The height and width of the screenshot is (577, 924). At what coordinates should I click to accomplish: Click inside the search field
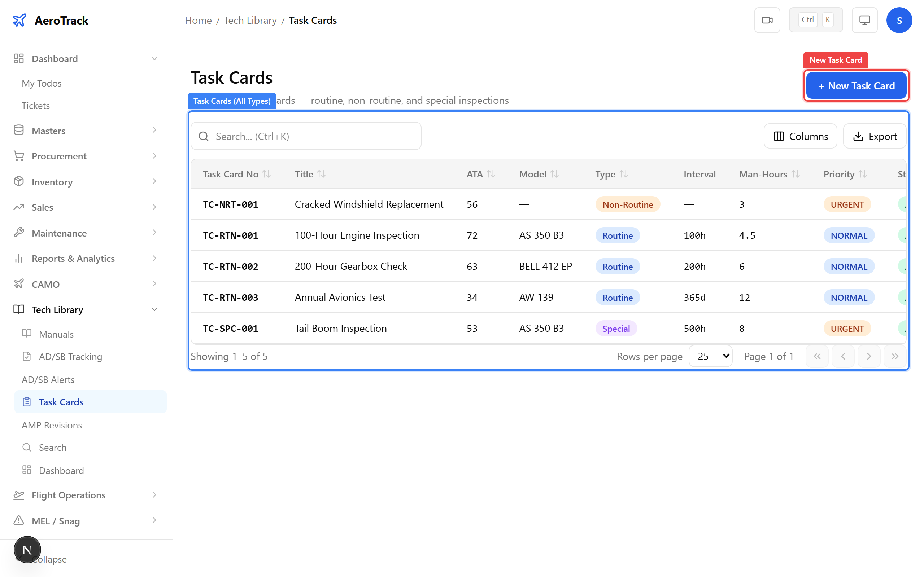[305, 136]
